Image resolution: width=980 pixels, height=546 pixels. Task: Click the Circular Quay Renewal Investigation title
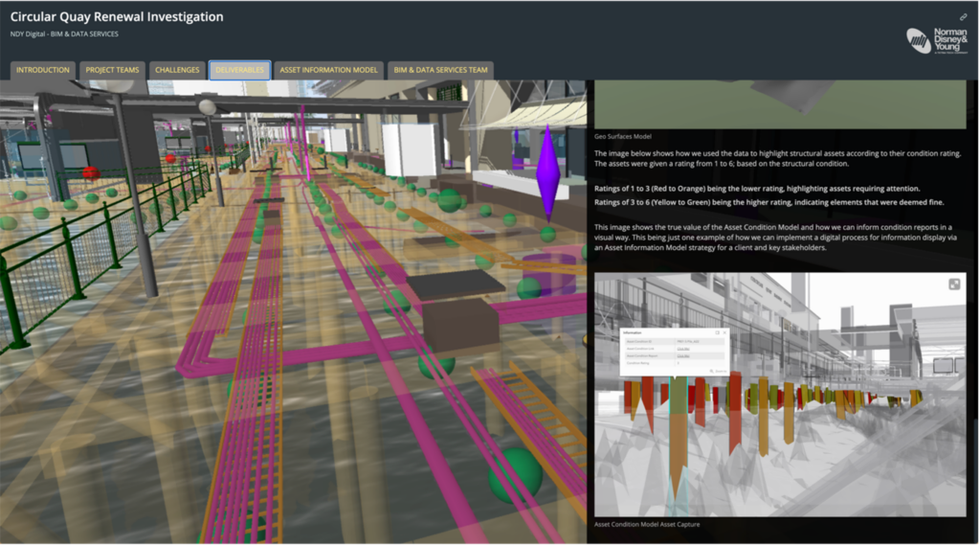(x=117, y=17)
